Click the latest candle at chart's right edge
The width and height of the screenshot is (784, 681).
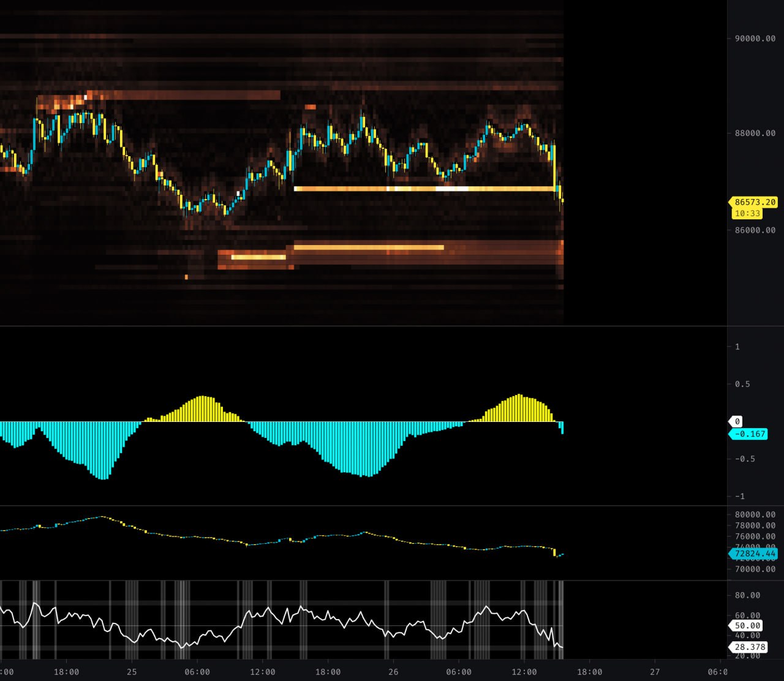[x=562, y=200]
